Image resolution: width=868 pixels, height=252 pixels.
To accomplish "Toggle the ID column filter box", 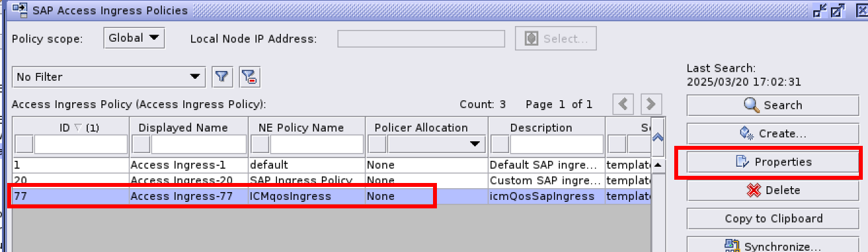I will coord(23,144).
